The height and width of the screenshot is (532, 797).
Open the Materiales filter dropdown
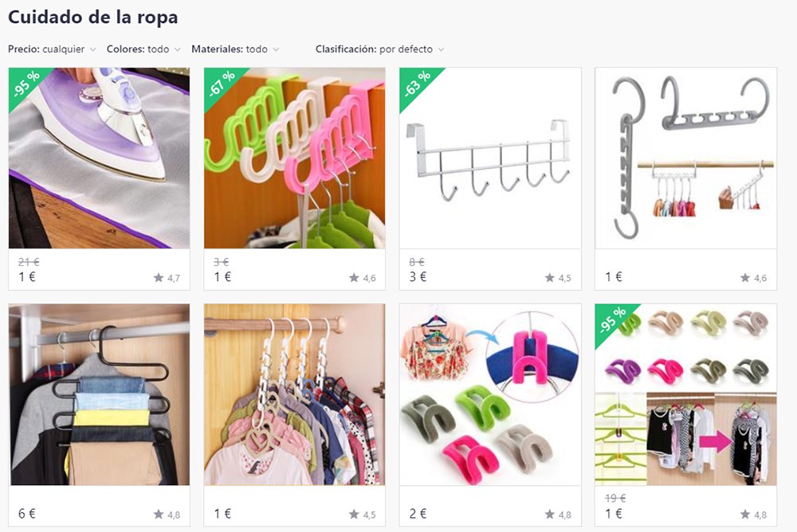(235, 49)
